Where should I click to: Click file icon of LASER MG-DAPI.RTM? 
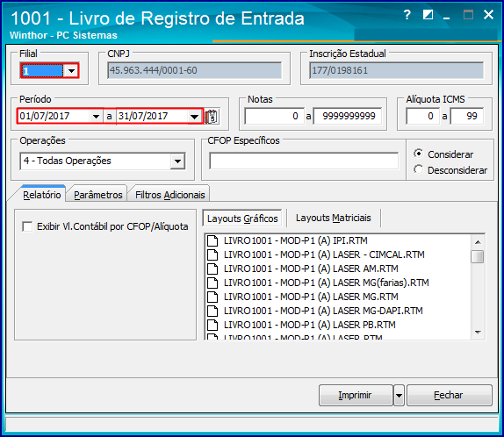point(212,311)
